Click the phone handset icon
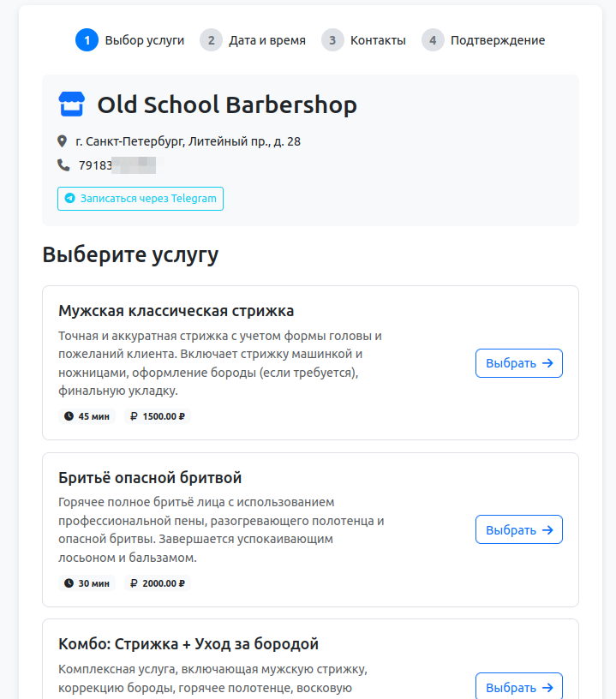Screen dimensions: 616x699 (63, 165)
